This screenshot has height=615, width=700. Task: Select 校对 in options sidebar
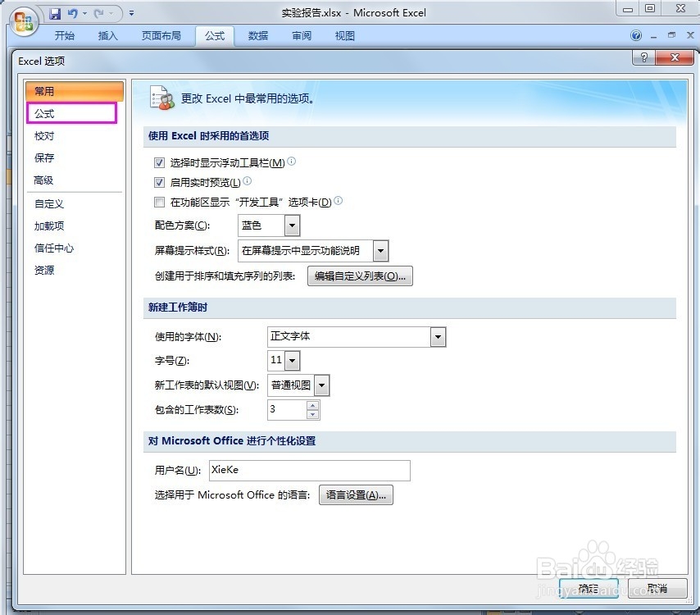75,136
